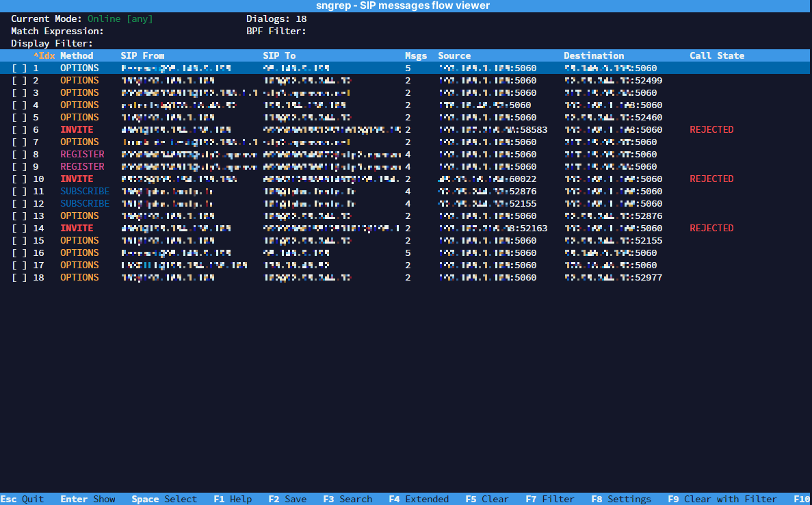Click the Source column header

(454, 56)
